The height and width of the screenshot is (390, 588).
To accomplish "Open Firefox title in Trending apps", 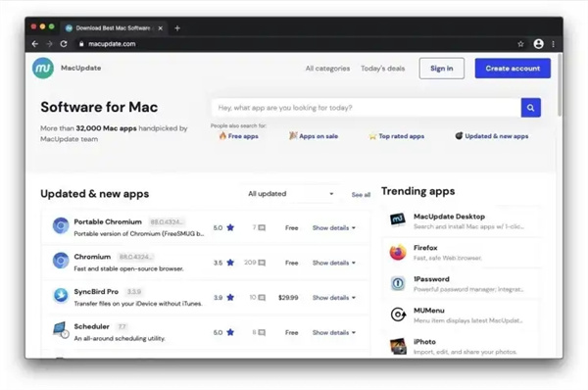I will click(x=425, y=248).
